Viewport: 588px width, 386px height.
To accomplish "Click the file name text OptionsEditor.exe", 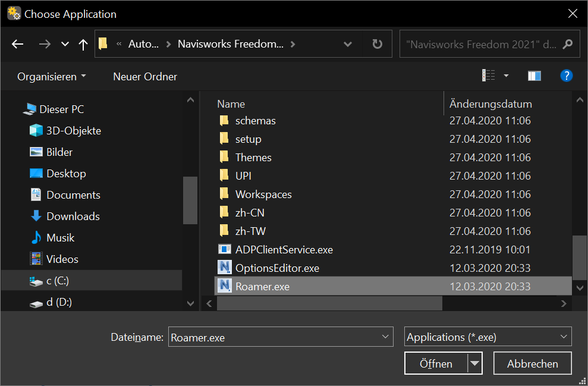I will click(277, 268).
